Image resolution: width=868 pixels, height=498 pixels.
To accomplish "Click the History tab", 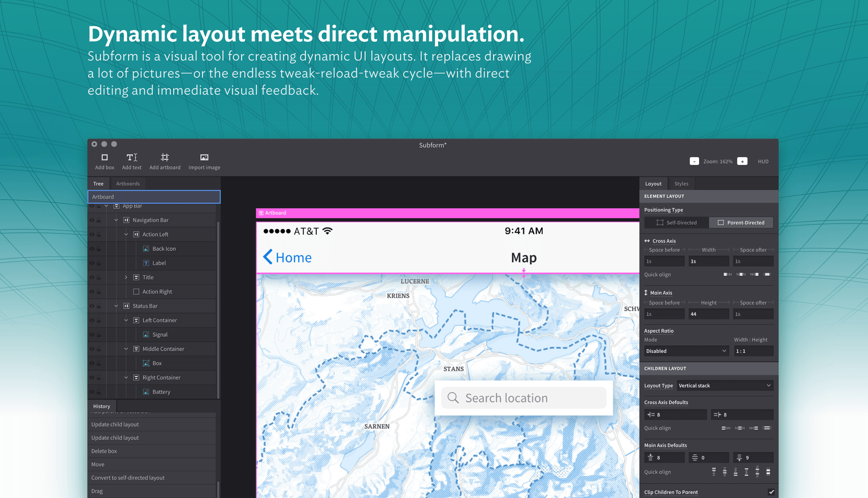I will [x=102, y=406].
